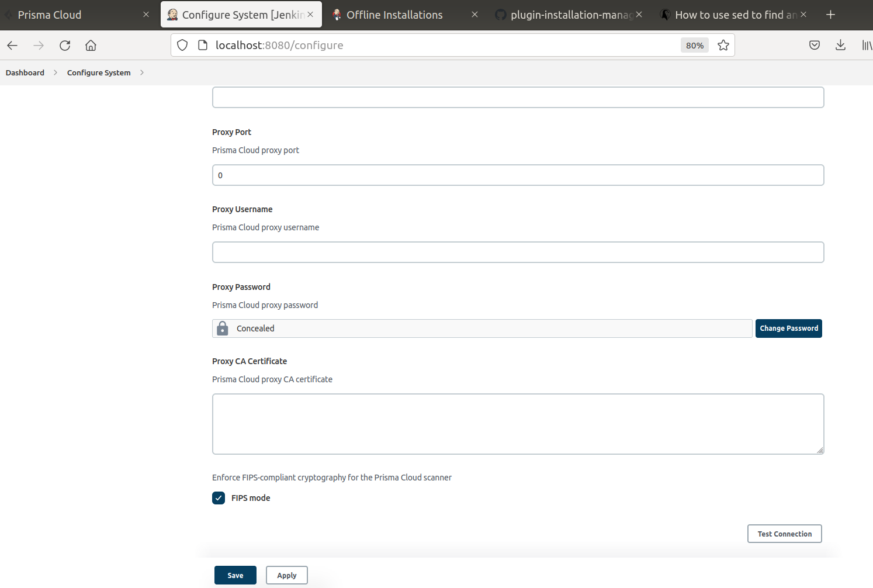The width and height of the screenshot is (873, 588).
Task: Click the empty field above Proxy Port
Action: click(x=518, y=98)
